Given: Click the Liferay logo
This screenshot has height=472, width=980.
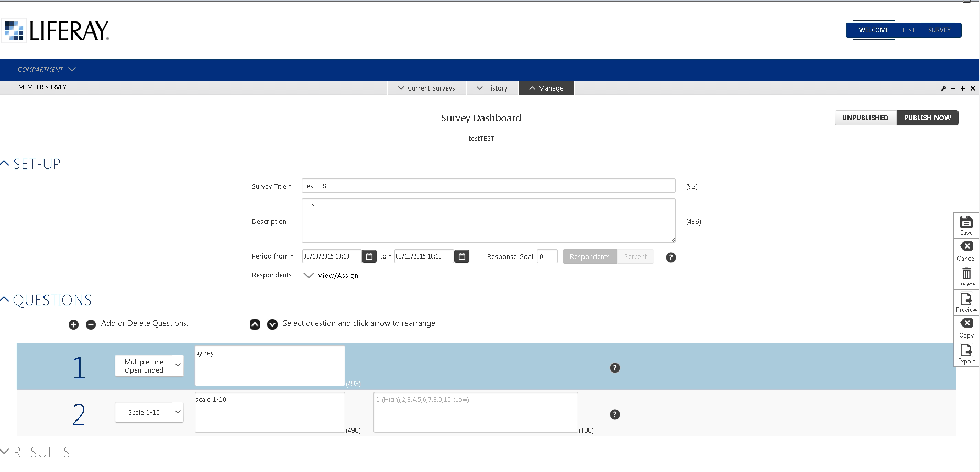Looking at the screenshot, I should [x=56, y=30].
